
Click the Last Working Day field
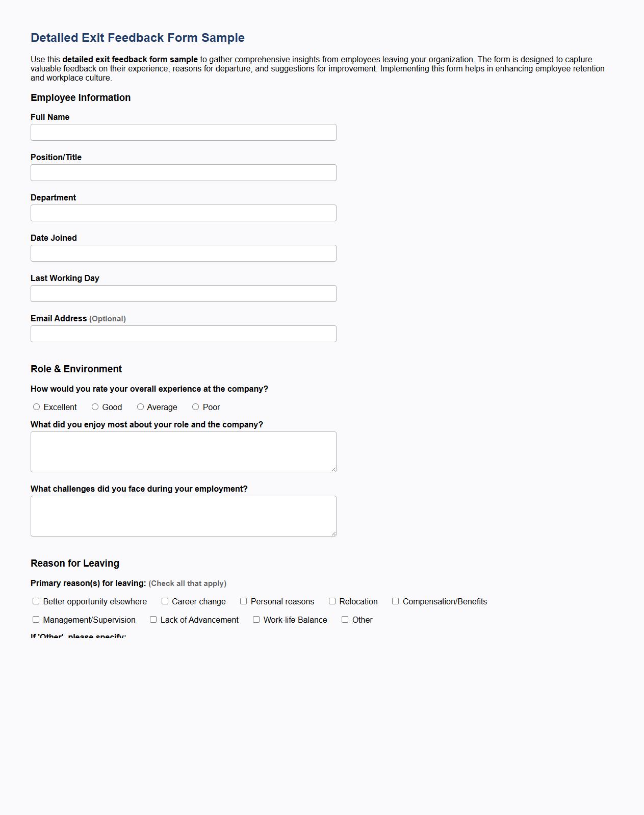[183, 293]
